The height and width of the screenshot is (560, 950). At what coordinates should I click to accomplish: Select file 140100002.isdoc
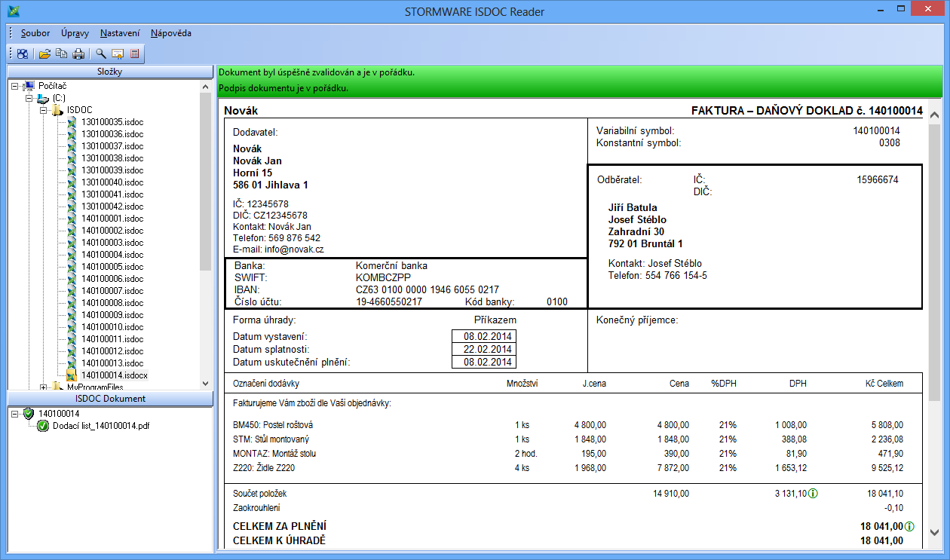tap(112, 231)
